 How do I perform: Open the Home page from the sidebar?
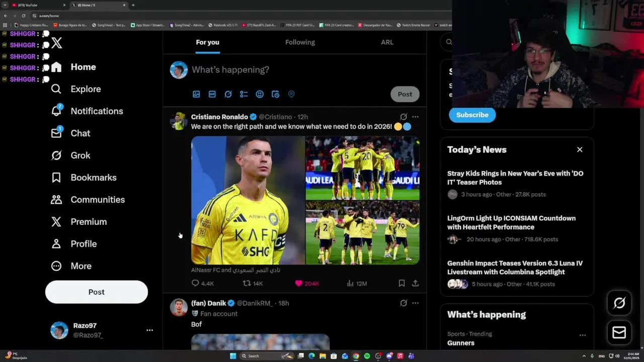pyautogui.click(x=73, y=67)
